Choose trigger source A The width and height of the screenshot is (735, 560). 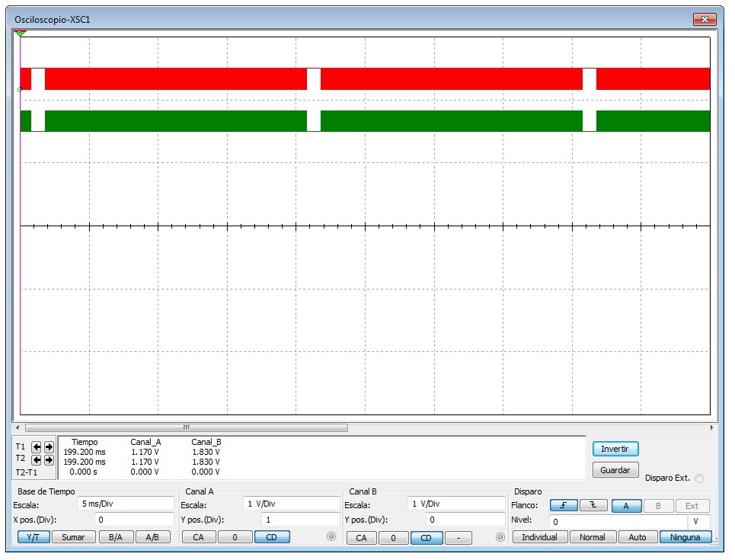click(626, 506)
